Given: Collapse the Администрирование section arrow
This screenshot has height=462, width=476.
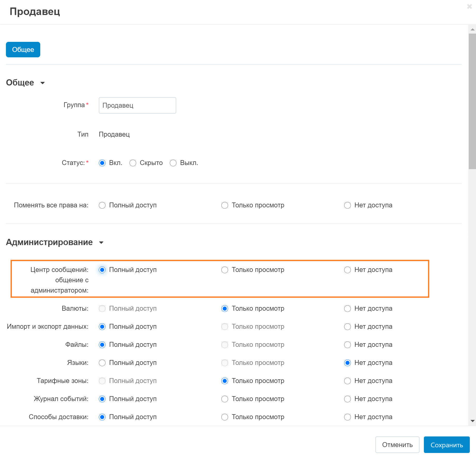Looking at the screenshot, I should tap(101, 242).
